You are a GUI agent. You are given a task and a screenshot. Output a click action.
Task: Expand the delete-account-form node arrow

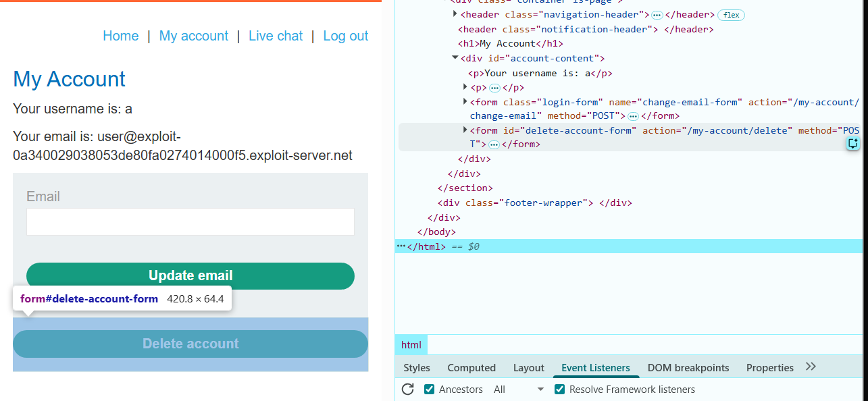click(465, 130)
